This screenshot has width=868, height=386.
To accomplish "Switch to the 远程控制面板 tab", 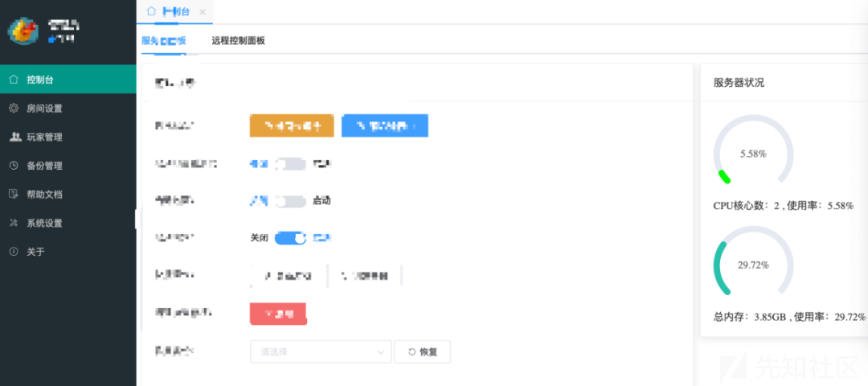I will pyautogui.click(x=238, y=40).
